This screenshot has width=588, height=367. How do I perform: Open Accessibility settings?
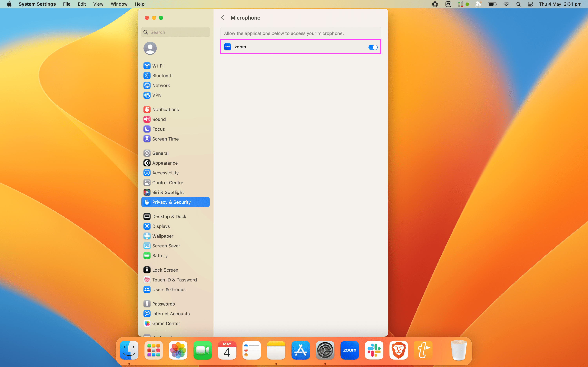[x=165, y=173]
